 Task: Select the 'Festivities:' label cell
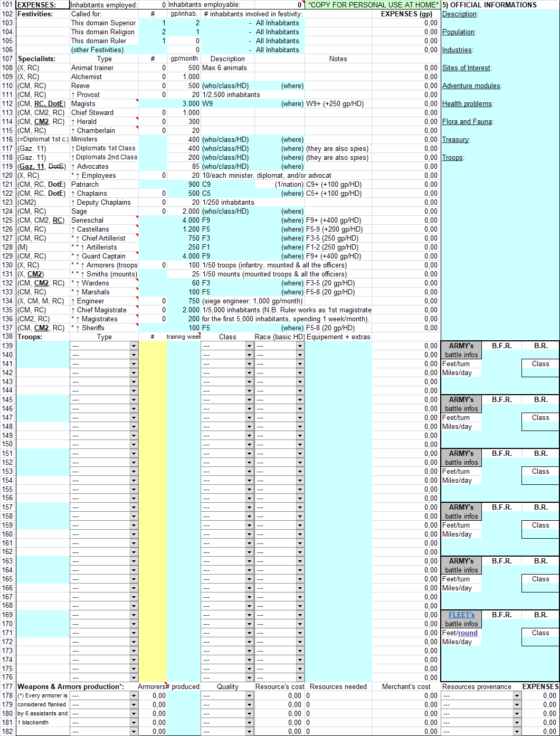(43, 14)
